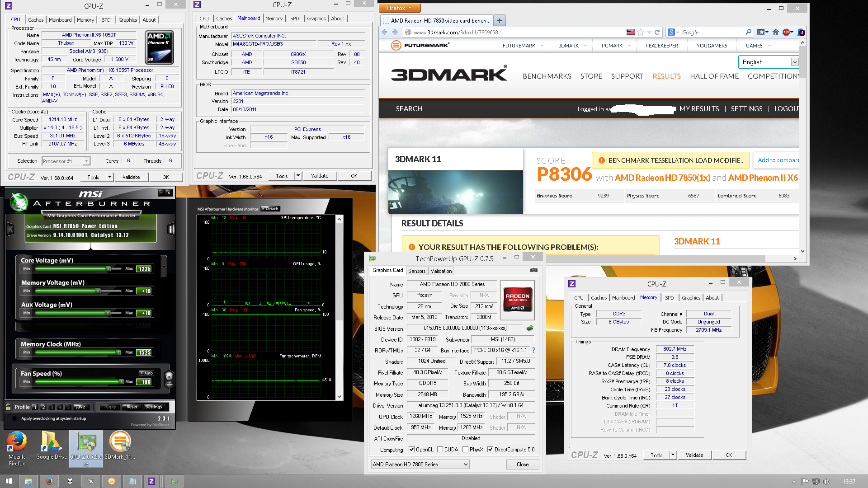Click the Firefox back arrow
The width and height of the screenshot is (868, 488).
tap(384, 32)
